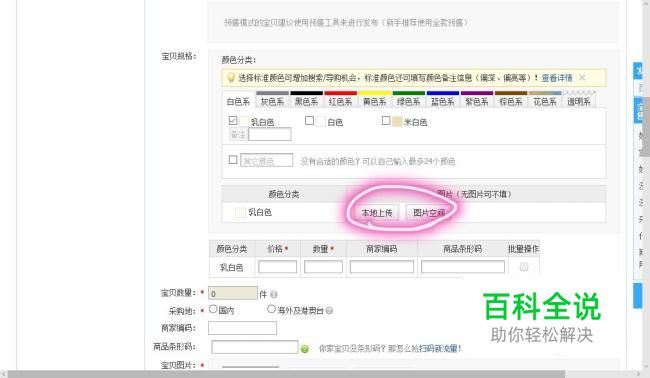Click the 其它颜色 custom color text field
Image resolution: width=650 pixels, height=378 pixels.
(x=267, y=160)
